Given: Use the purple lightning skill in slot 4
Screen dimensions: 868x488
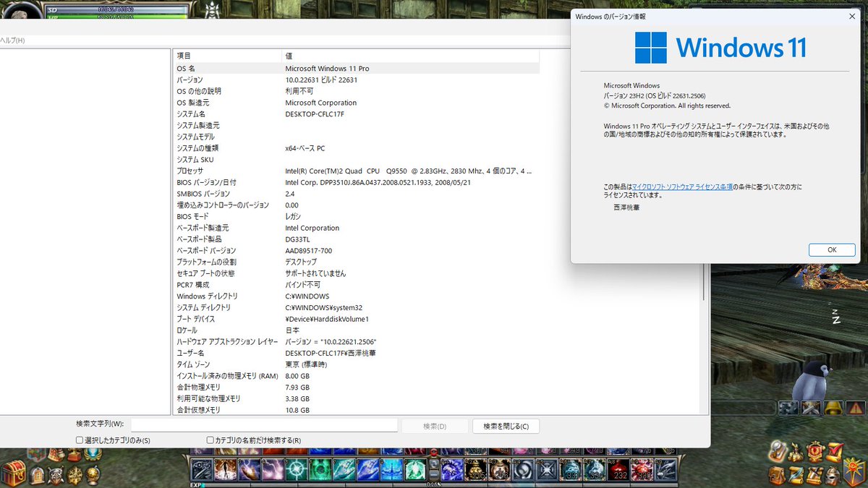Looking at the screenshot, I should click(x=273, y=468).
